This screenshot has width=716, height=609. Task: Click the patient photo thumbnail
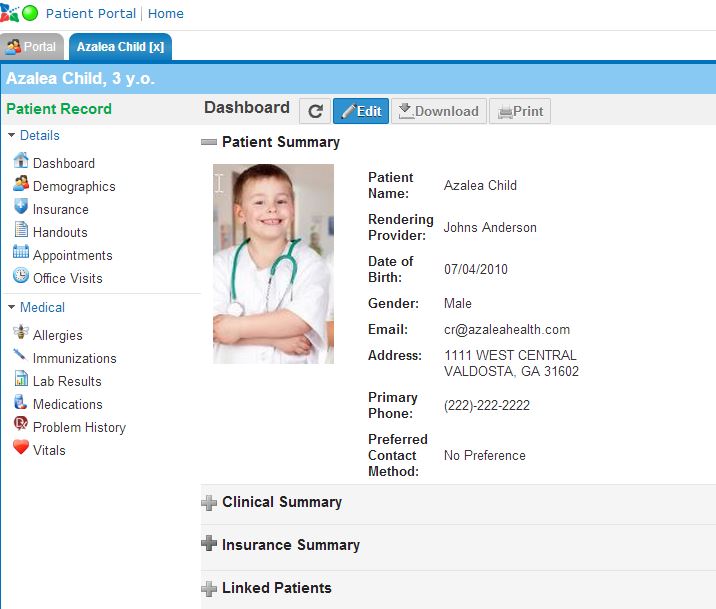tap(274, 264)
